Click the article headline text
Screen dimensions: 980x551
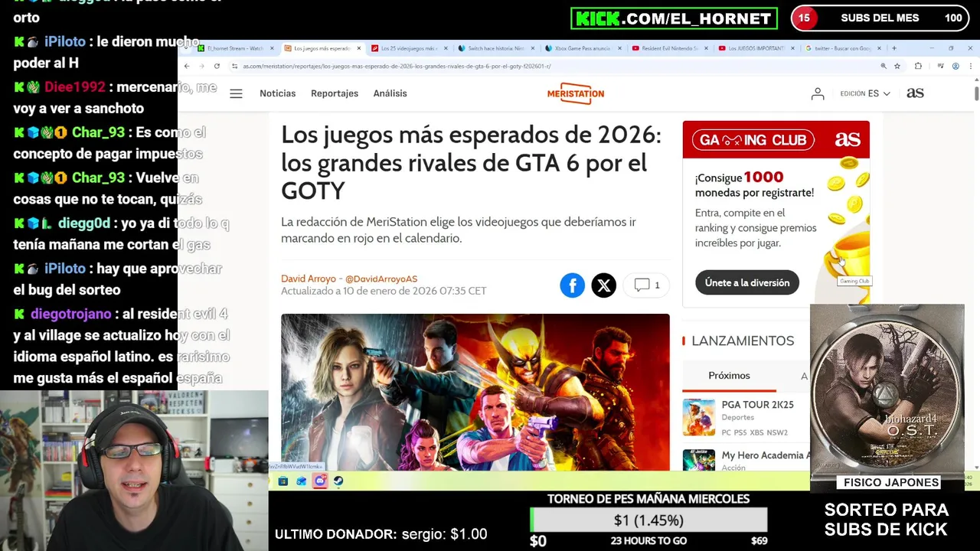click(x=471, y=163)
